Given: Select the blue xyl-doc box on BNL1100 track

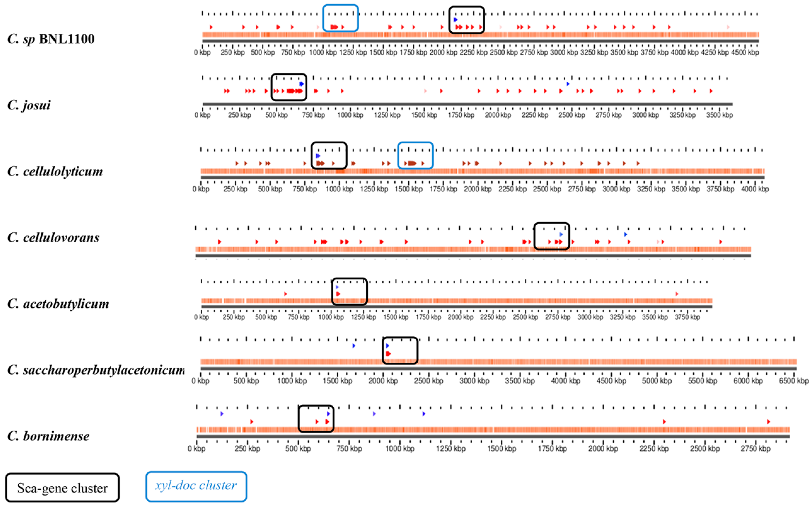Looking at the screenshot, I should coord(340,19).
